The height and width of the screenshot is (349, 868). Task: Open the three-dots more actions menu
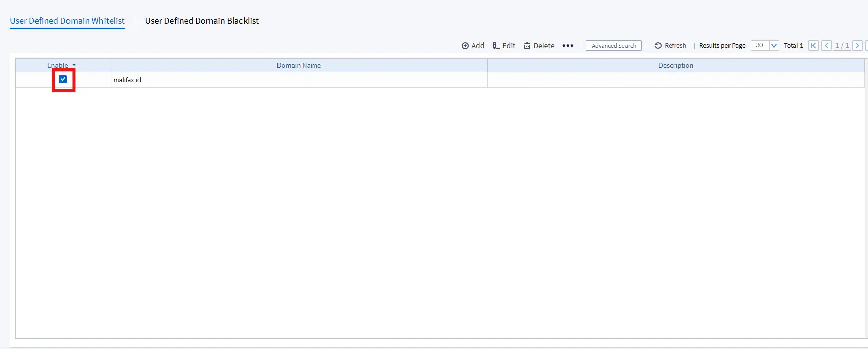tap(568, 46)
